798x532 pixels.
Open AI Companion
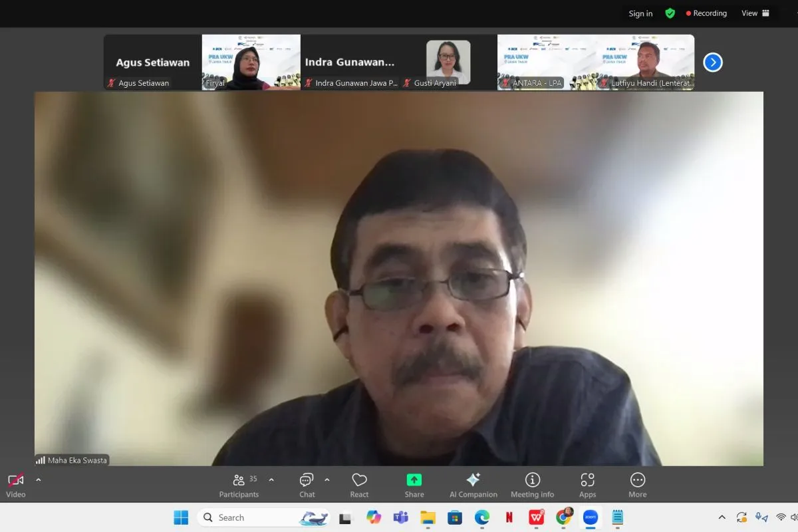[473, 485]
